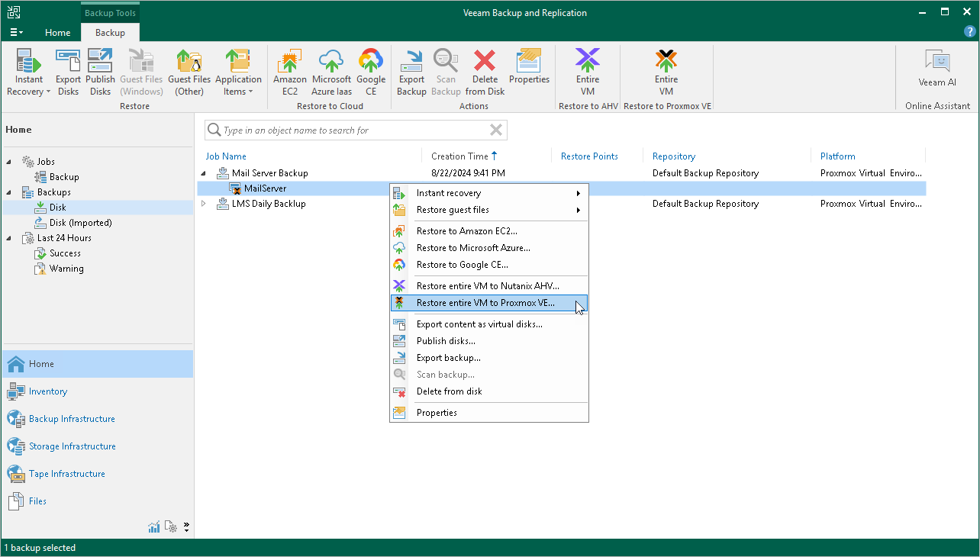Screen dimensions: 980x557
Task: Select Disk (Imported) in the tree
Action: 80,223
